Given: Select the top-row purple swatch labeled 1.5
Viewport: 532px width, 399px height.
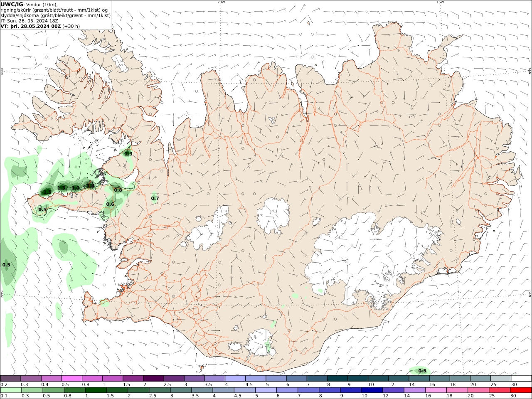Looking at the screenshot, I should [x=133, y=378].
